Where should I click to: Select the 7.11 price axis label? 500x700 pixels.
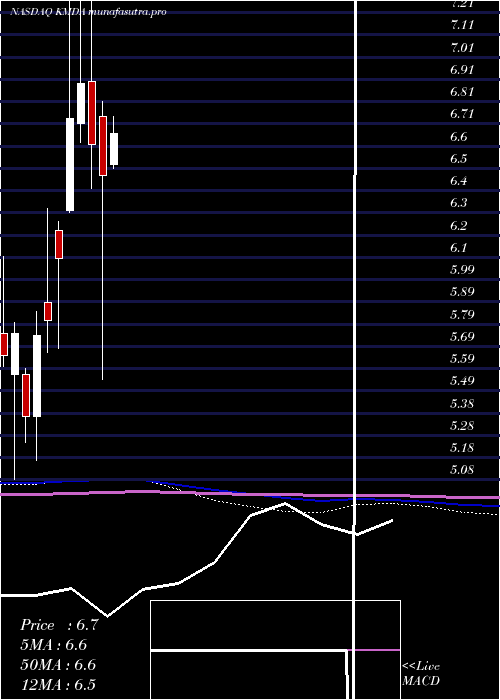(x=462, y=25)
